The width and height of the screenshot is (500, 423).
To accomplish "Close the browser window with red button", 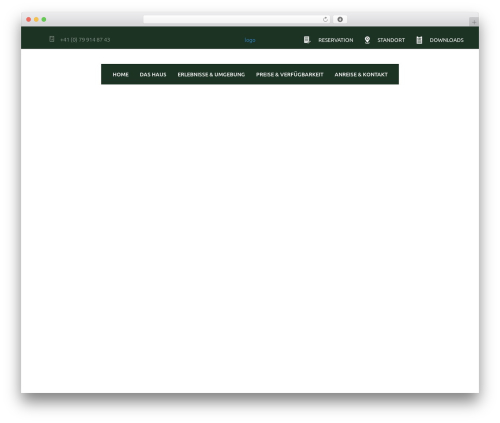I will click(x=29, y=19).
